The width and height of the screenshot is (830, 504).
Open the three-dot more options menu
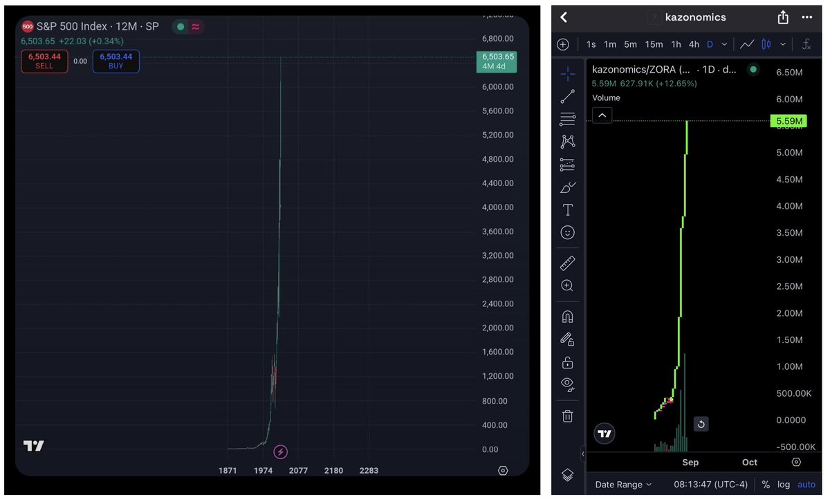(x=807, y=17)
